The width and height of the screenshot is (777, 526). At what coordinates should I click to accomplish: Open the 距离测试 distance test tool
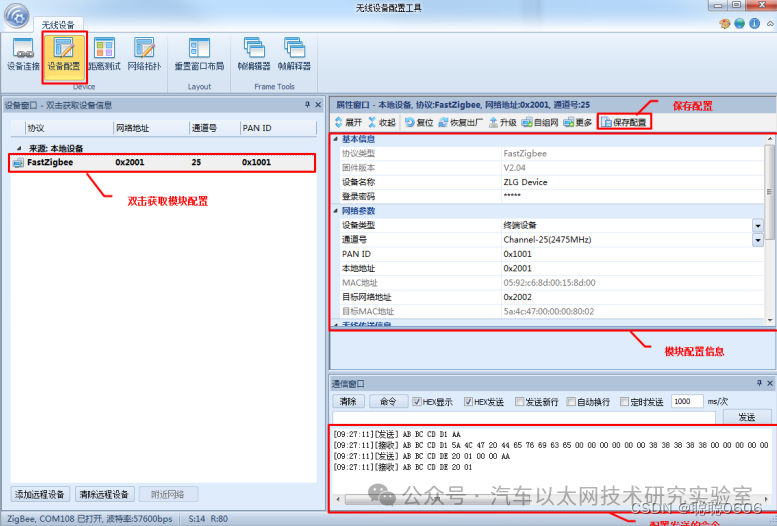pyautogui.click(x=104, y=54)
